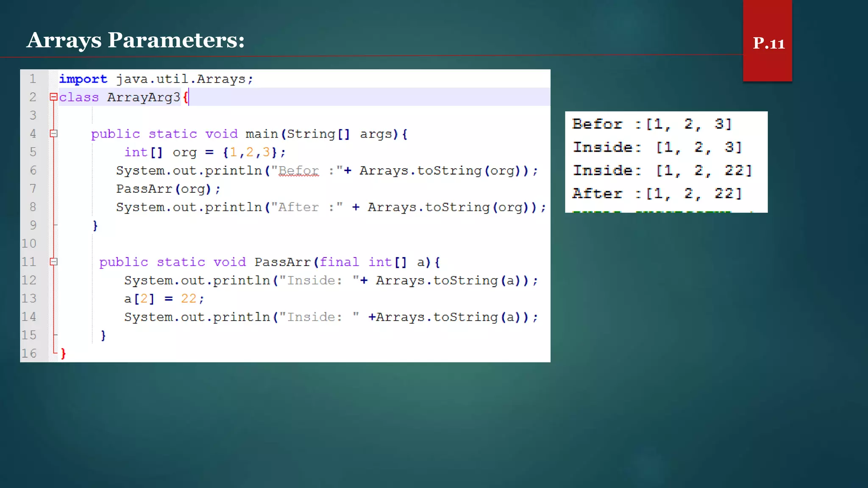Click the '{1,2,3};' initializer

coord(254,152)
